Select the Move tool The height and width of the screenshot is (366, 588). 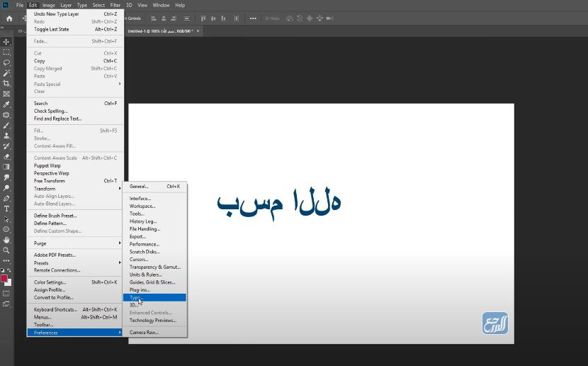pyautogui.click(x=6, y=42)
